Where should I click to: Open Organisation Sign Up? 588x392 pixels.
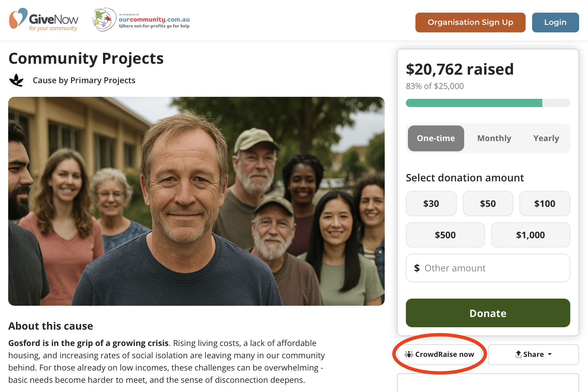(x=470, y=22)
